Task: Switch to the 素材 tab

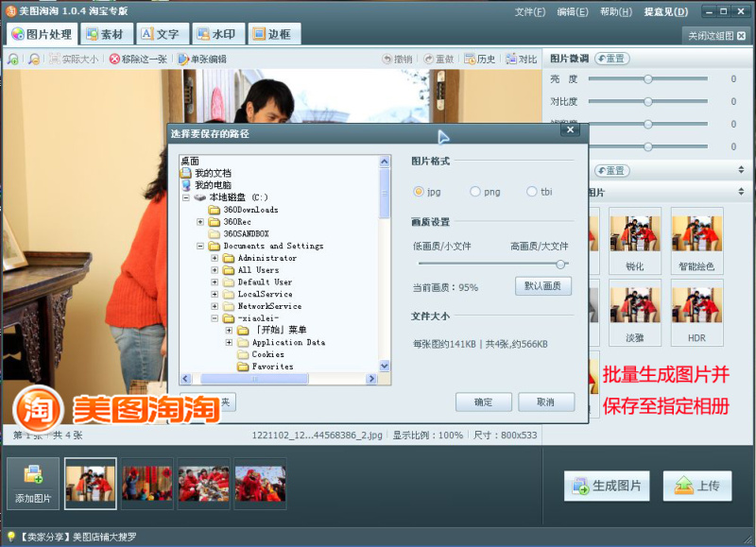Action: [106, 34]
